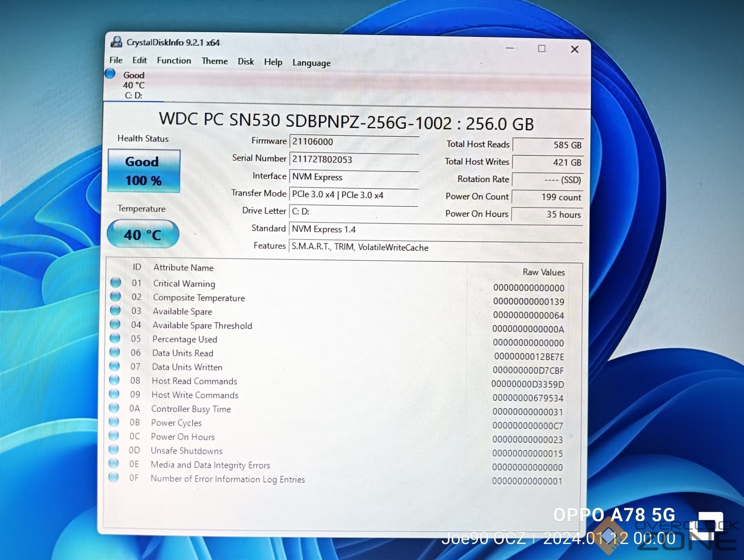Click the Features field with S.M.A.R.T., TRIM
This screenshot has width=744, height=560.
pos(436,247)
